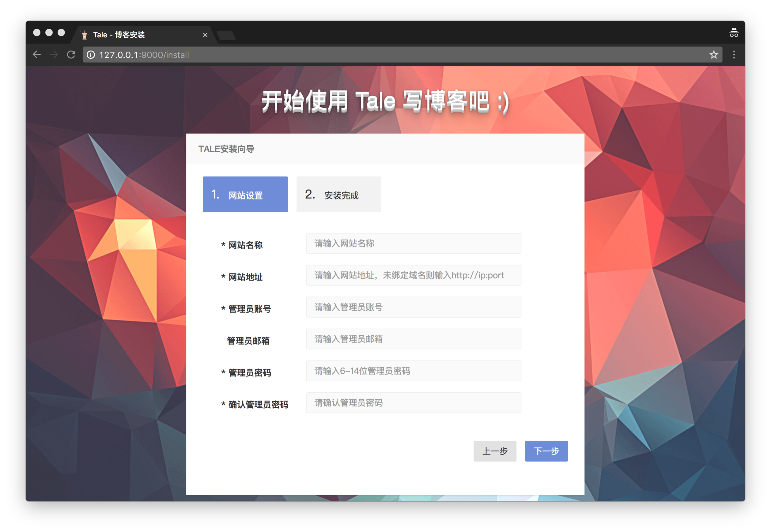Bookmark this page with the star icon
Viewport: 771px width, 532px height.
pos(713,55)
